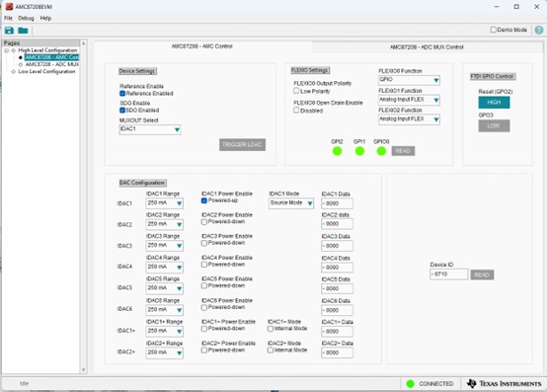The height and width of the screenshot is (392, 547).
Task: Toggle the Demo Mode checkbox
Action: [494, 30]
